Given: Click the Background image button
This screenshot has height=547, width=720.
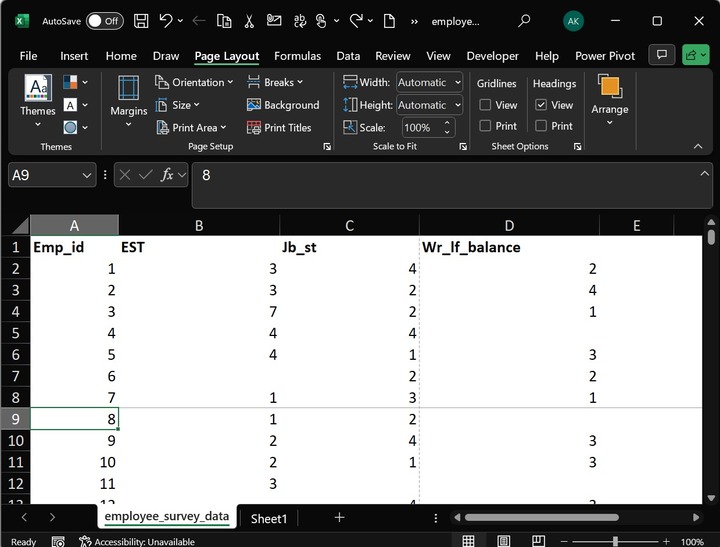Looking at the screenshot, I should [283, 105].
